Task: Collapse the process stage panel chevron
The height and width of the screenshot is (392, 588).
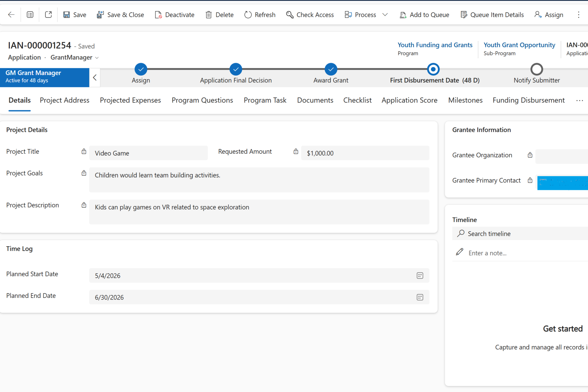Action: 95,77
